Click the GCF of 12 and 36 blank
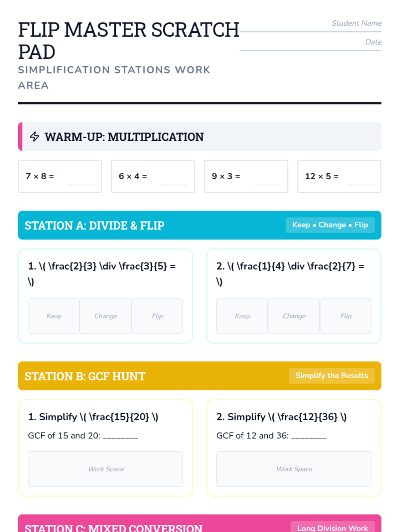The image size is (399, 532). click(x=309, y=436)
